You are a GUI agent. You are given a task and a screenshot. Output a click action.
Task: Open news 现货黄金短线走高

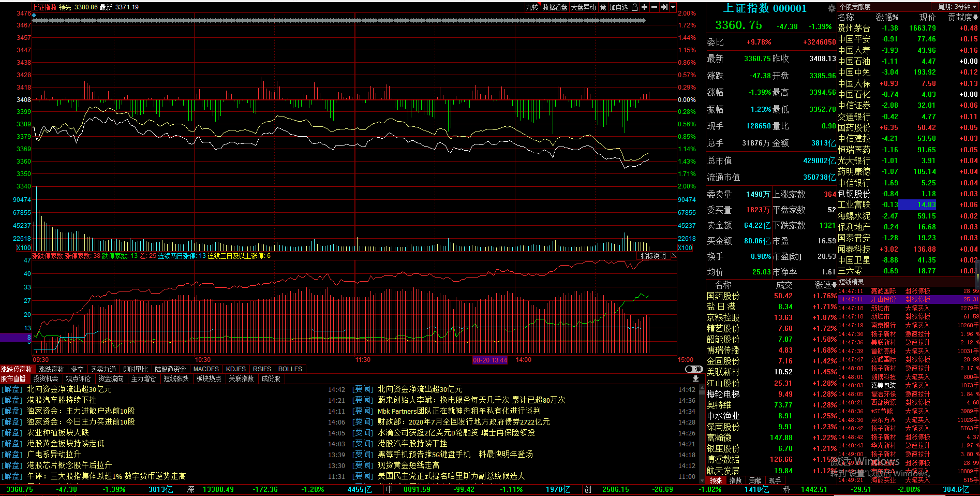point(409,465)
